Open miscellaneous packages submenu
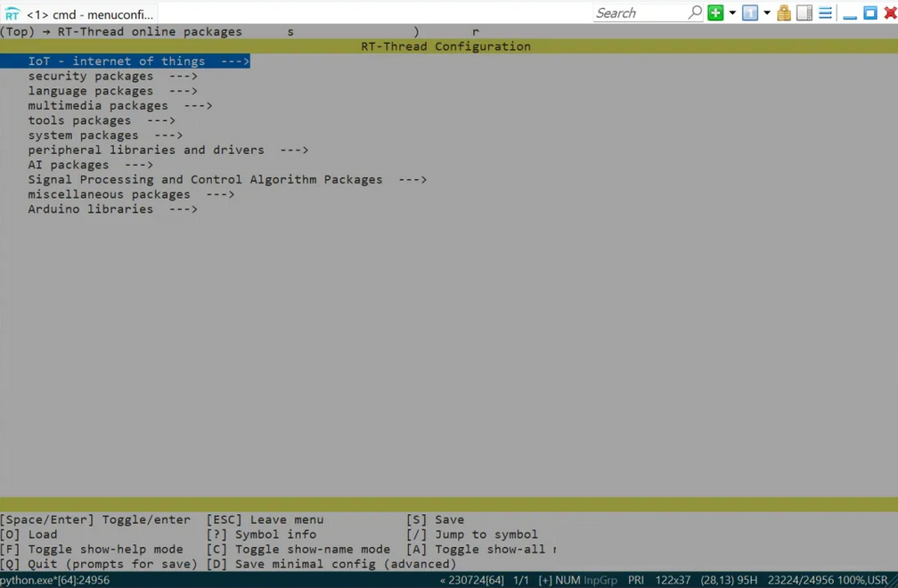Image resolution: width=898 pixels, height=588 pixels. coord(131,195)
